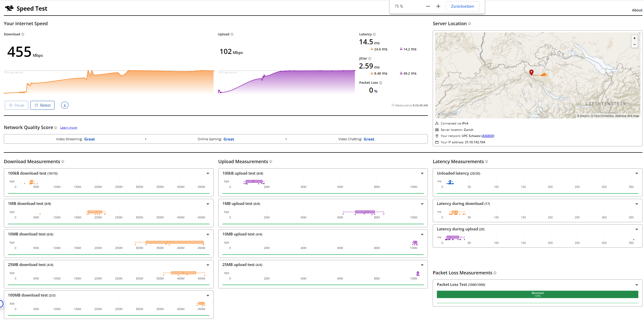
Task: Click the 10MB download test box plot
Action: (170, 242)
